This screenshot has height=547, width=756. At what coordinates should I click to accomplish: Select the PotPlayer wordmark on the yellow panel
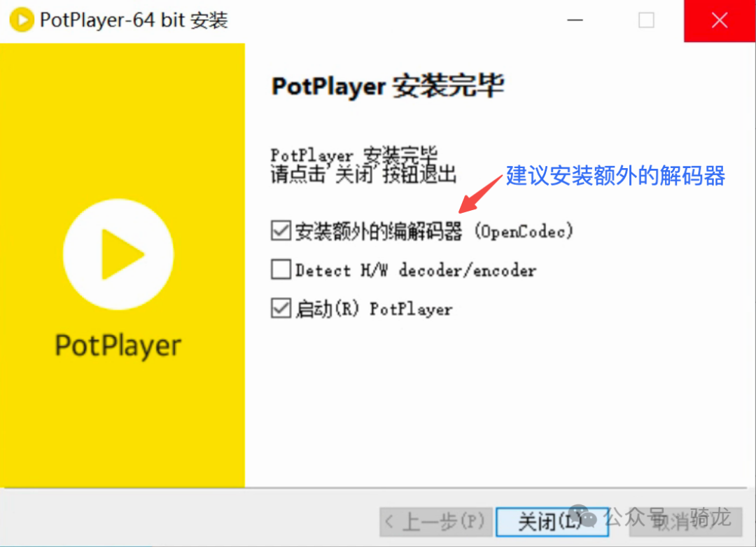tap(117, 345)
